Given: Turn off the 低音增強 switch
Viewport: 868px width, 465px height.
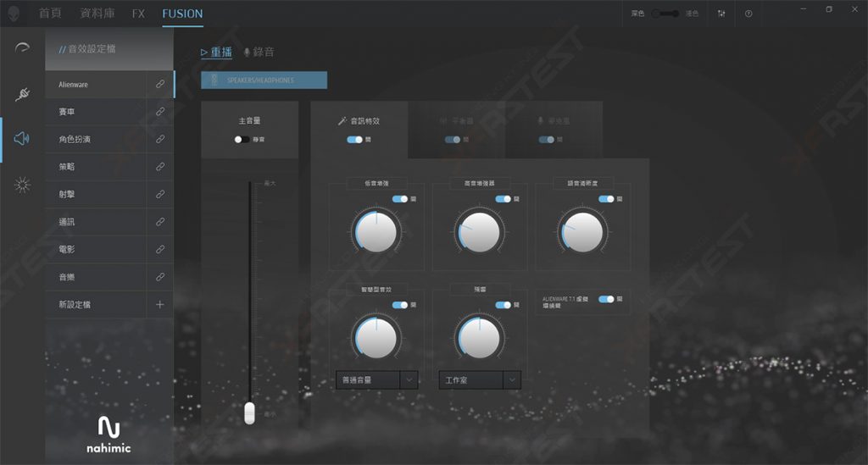Looking at the screenshot, I should 400,199.
